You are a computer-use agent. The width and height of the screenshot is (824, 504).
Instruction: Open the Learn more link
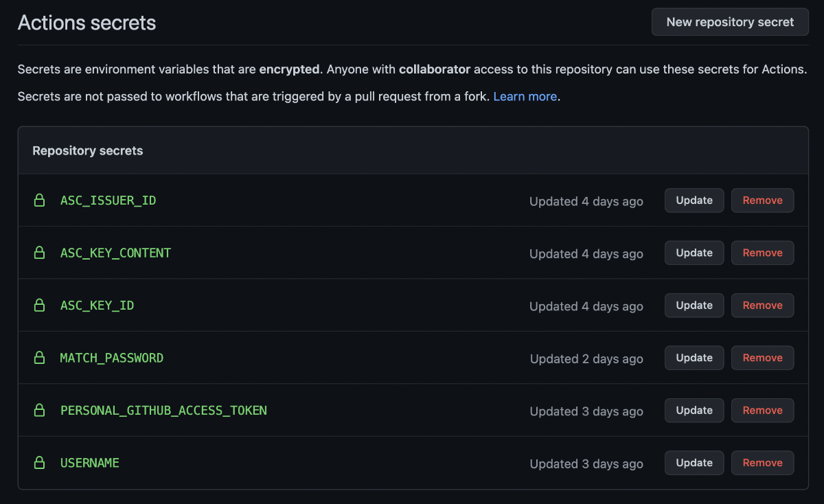point(525,97)
